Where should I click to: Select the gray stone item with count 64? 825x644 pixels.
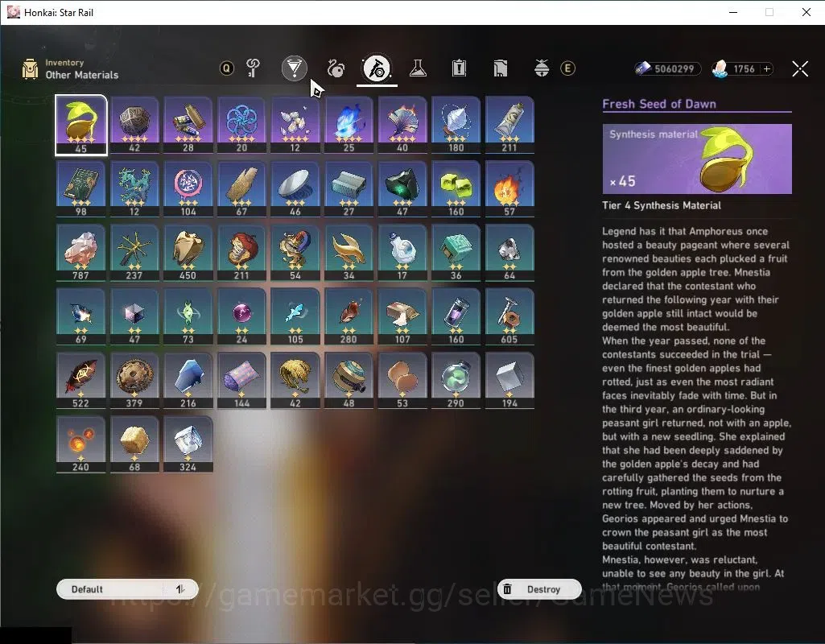click(509, 253)
